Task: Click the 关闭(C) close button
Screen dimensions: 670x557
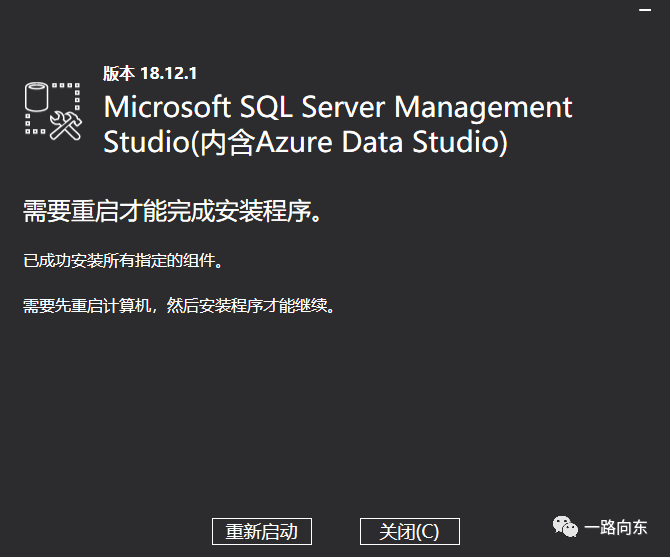Action: pyautogui.click(x=410, y=531)
